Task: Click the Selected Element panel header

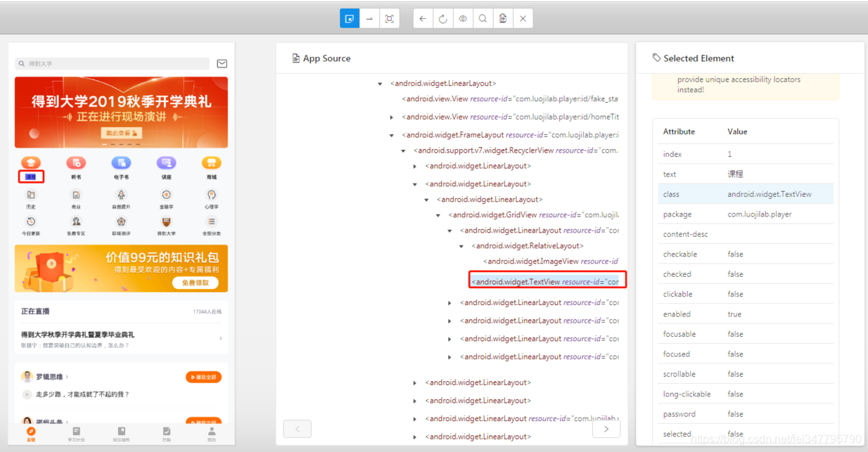Action: (x=693, y=58)
